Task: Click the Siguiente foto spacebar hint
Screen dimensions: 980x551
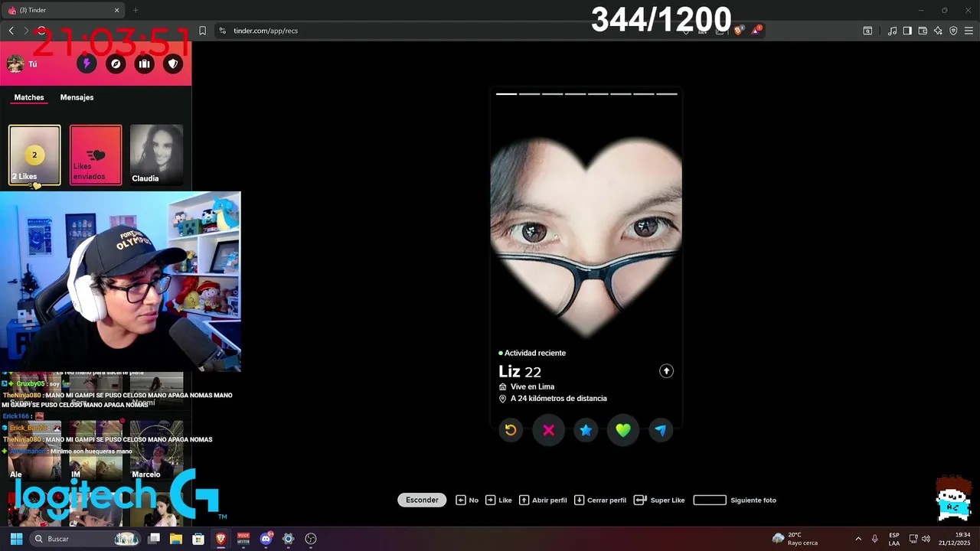Action: pos(734,500)
